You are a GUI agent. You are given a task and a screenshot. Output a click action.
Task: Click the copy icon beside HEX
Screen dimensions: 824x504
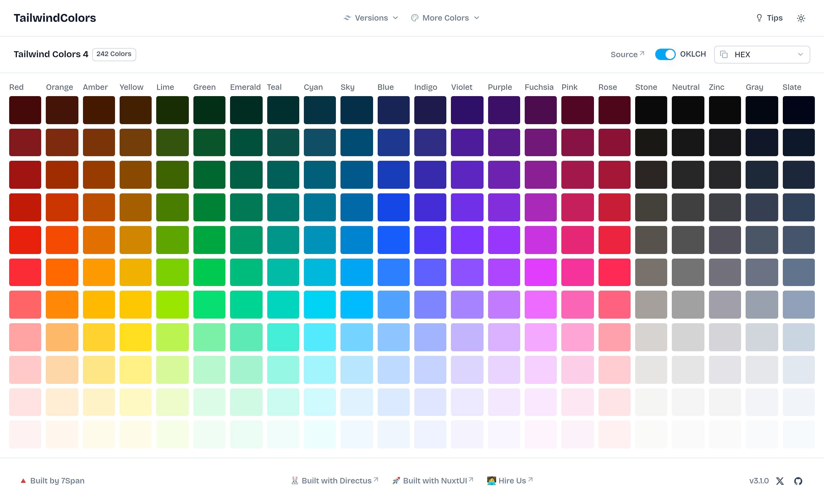click(x=724, y=55)
